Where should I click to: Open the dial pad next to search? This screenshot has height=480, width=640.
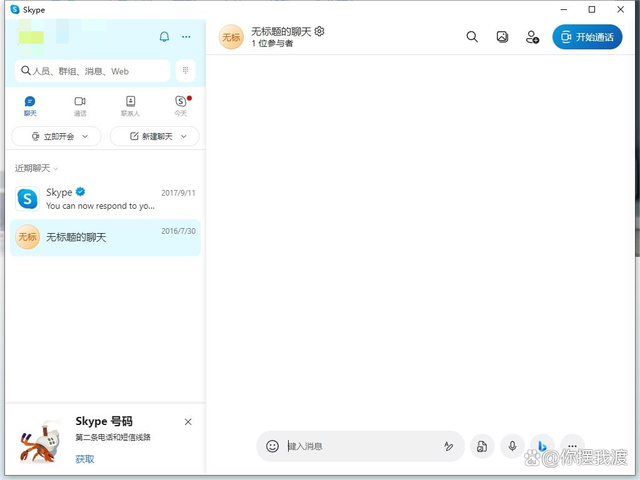186,71
